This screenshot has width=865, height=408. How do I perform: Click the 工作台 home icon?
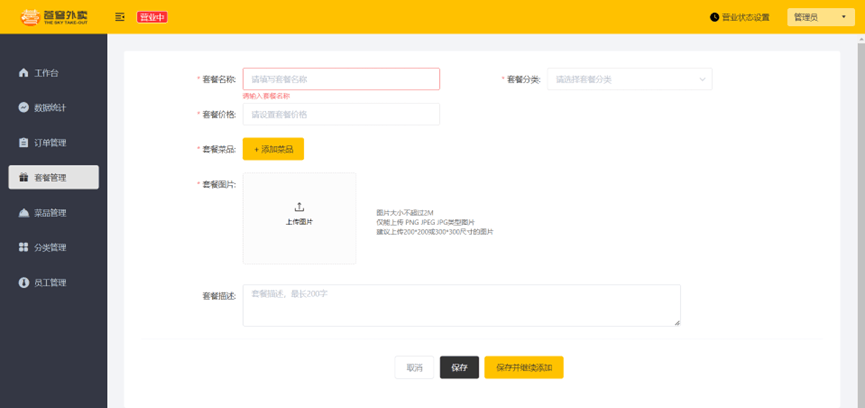[23, 73]
